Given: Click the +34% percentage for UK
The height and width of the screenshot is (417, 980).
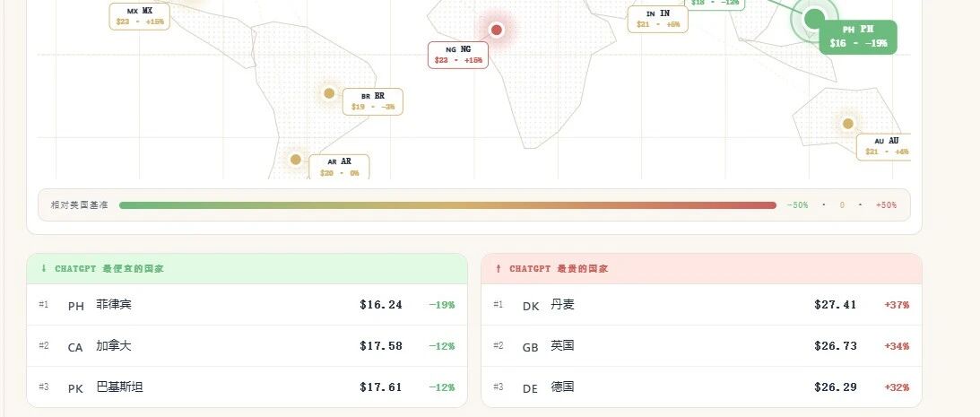Looking at the screenshot, I should click(x=897, y=346).
